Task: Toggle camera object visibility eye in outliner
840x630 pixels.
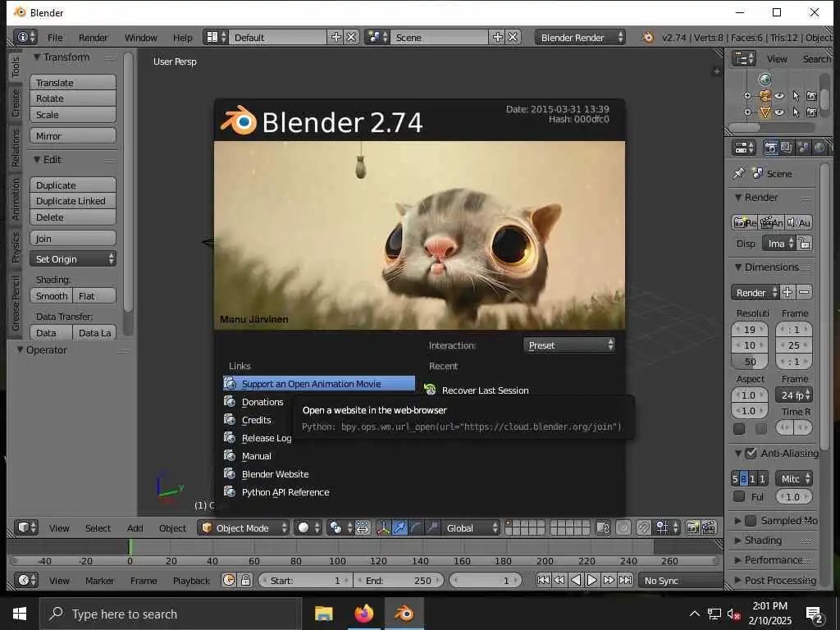Action: 779,96
